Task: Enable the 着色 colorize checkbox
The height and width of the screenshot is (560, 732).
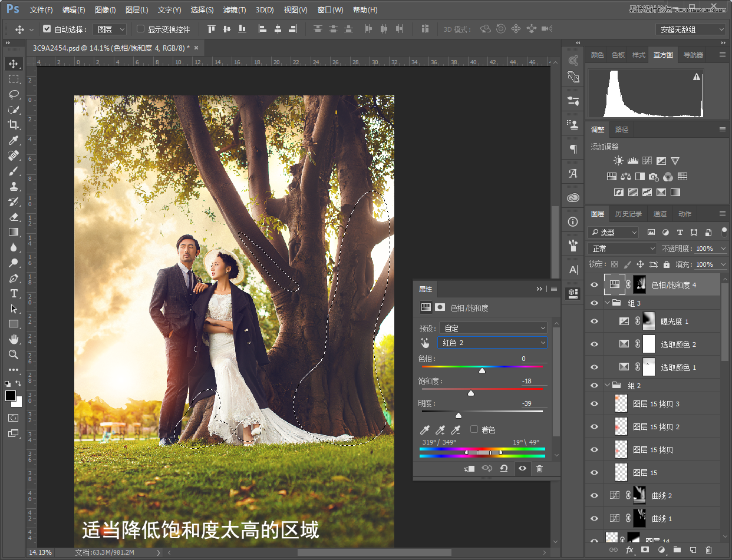Action: tap(474, 430)
